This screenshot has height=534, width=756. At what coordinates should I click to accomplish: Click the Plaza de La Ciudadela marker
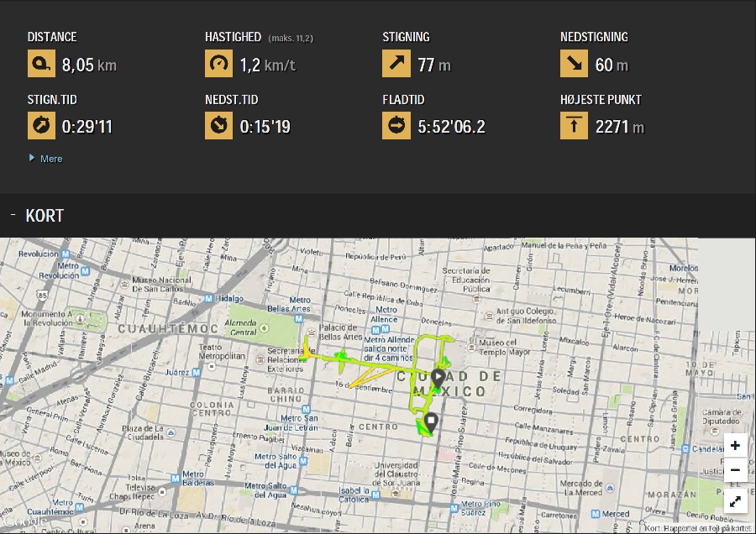(x=171, y=432)
